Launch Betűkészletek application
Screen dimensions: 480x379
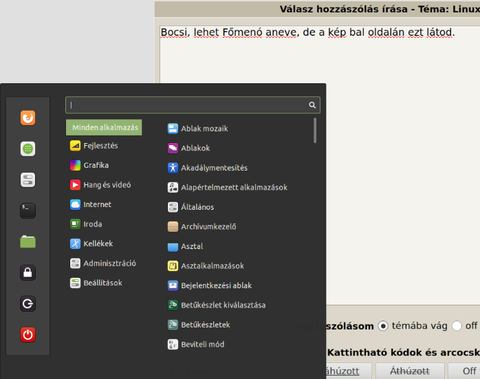point(199,325)
